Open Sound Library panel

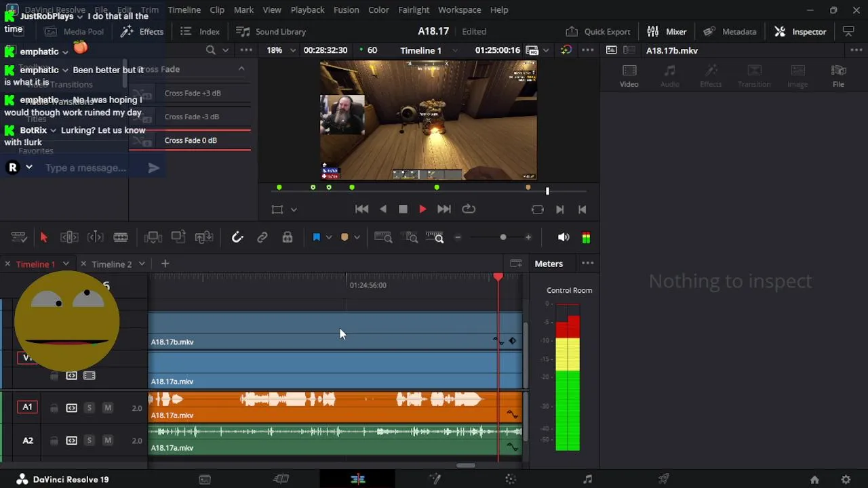coord(271,32)
